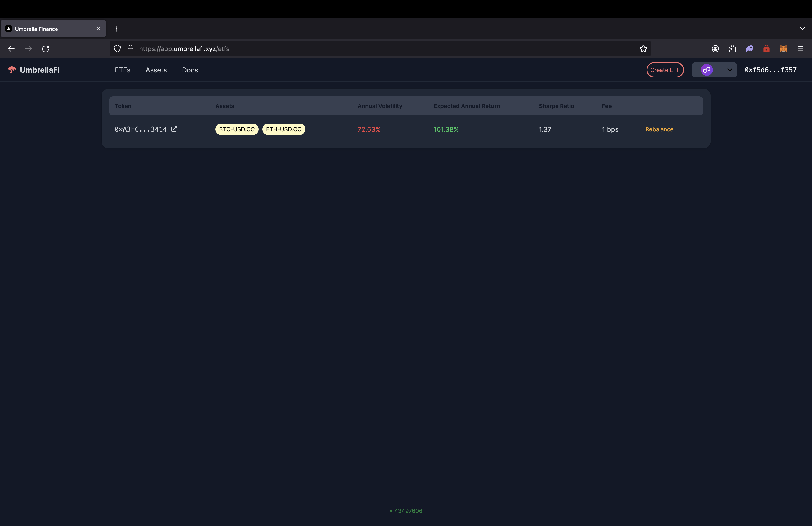The height and width of the screenshot is (526, 812).
Task: Open the MetaMask fox extension icon
Action: pyautogui.click(x=783, y=49)
